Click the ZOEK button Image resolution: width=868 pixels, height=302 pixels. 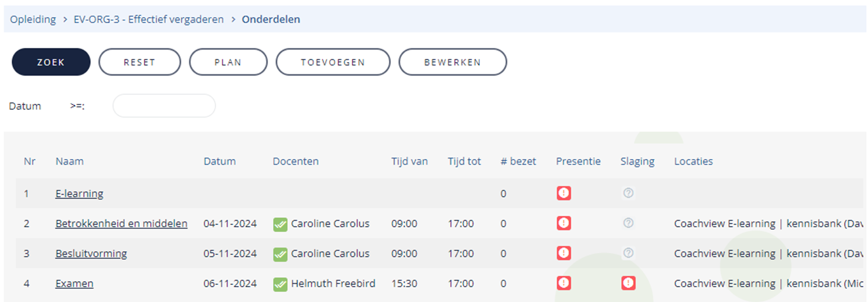[x=51, y=62]
